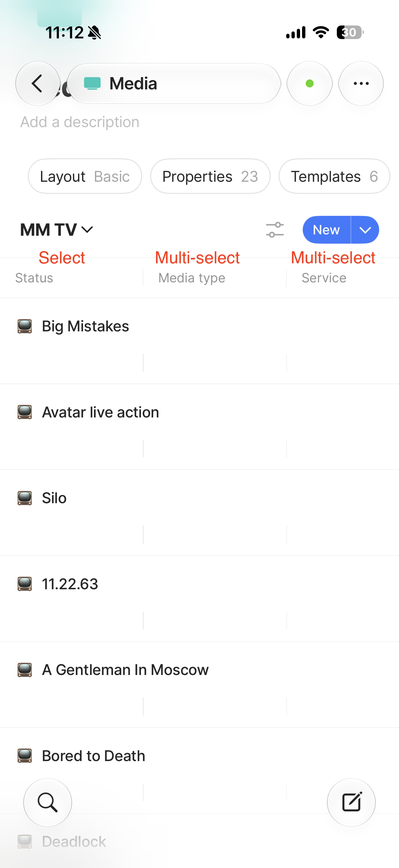Screen dimensions: 399x868
Task: Tap the TV icon beside Silo
Action: [x=24, y=498]
